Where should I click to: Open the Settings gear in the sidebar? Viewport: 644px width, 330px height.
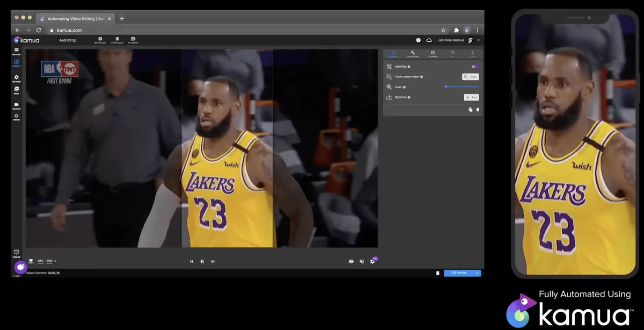pos(17,78)
